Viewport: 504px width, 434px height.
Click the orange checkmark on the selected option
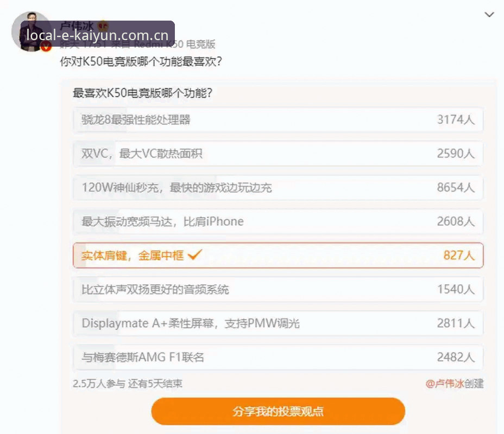tap(195, 255)
